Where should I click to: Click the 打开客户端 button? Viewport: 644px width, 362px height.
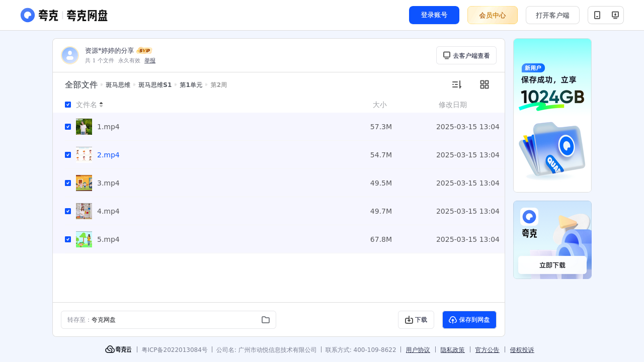[552, 15]
